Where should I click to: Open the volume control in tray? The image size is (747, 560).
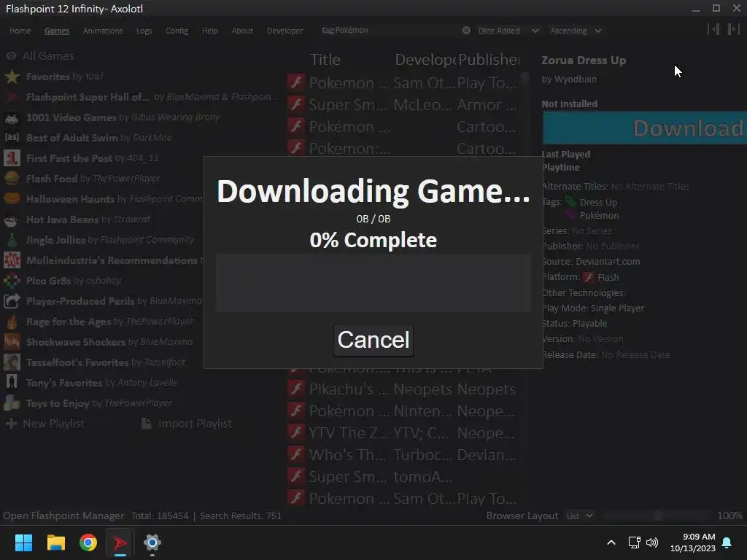pyautogui.click(x=651, y=542)
